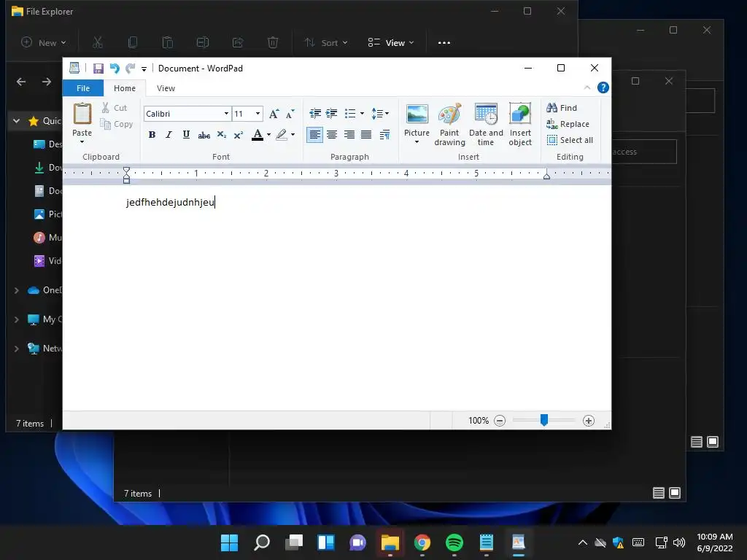Open See more options in File Explorer

pyautogui.click(x=444, y=43)
